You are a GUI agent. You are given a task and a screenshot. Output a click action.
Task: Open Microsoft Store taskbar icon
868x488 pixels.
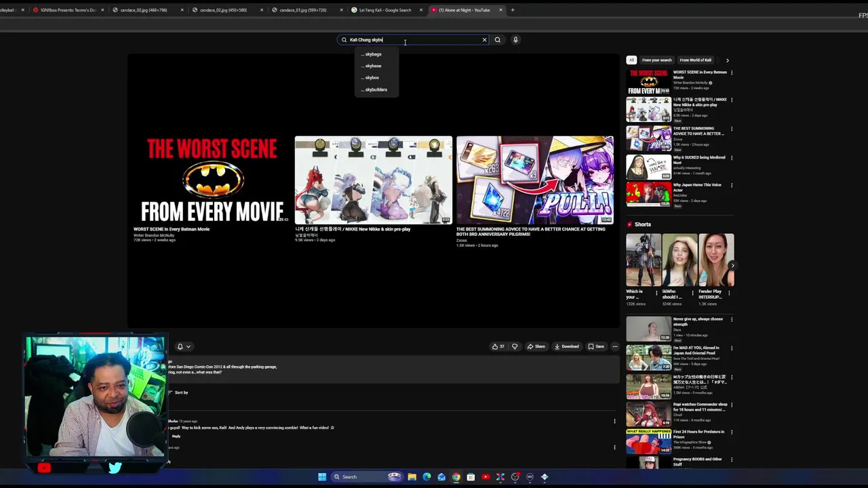(x=471, y=476)
